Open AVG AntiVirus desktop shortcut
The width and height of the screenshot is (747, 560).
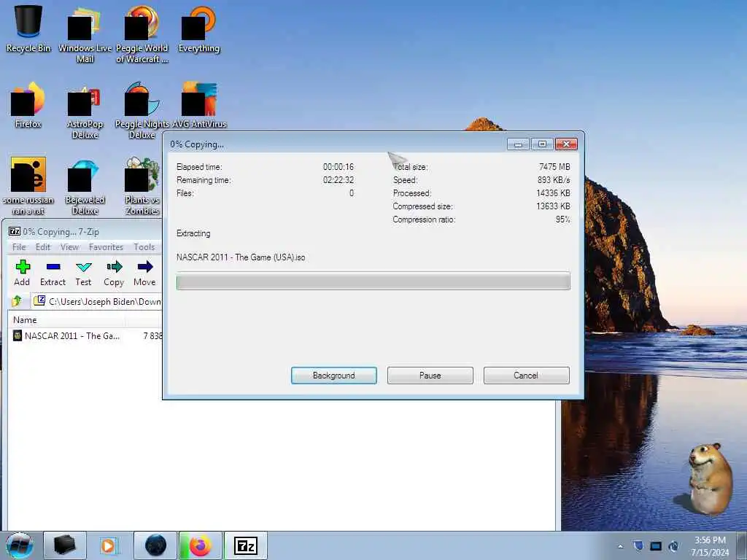tap(199, 105)
